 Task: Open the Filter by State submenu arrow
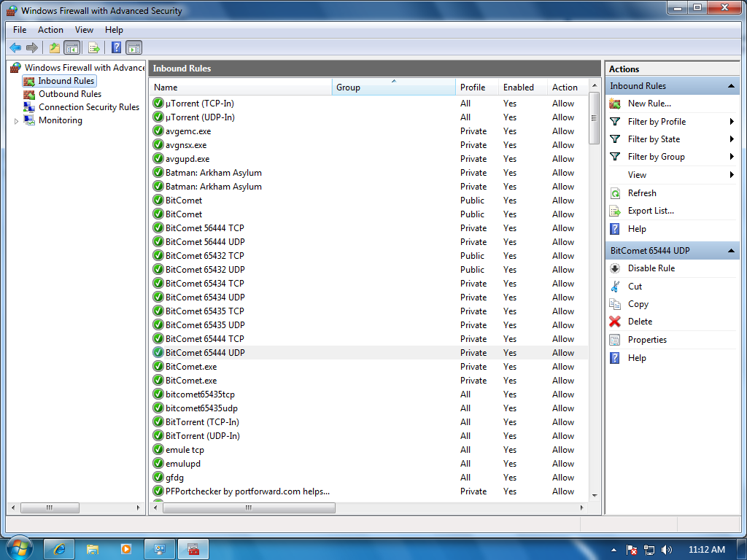coord(732,139)
